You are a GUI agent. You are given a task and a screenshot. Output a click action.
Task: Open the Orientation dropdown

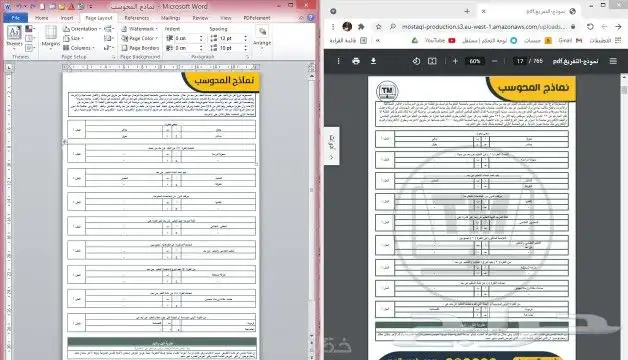[x=82, y=29]
